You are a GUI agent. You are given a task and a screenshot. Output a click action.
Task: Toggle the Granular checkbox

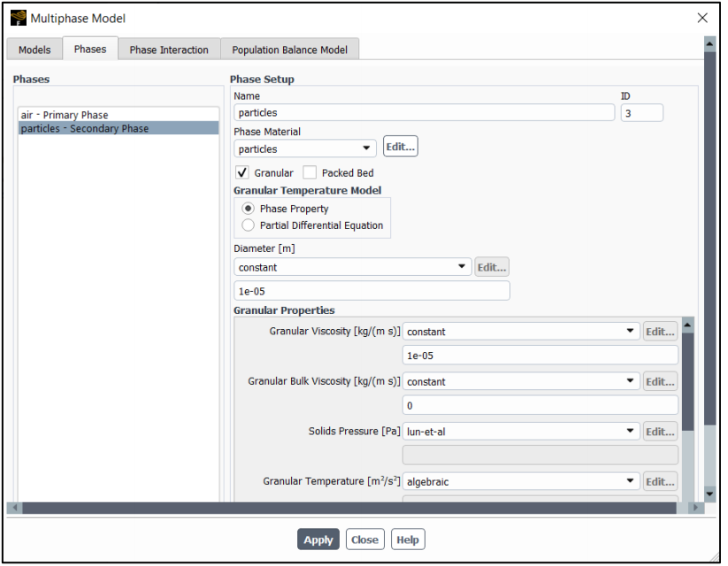point(241,172)
